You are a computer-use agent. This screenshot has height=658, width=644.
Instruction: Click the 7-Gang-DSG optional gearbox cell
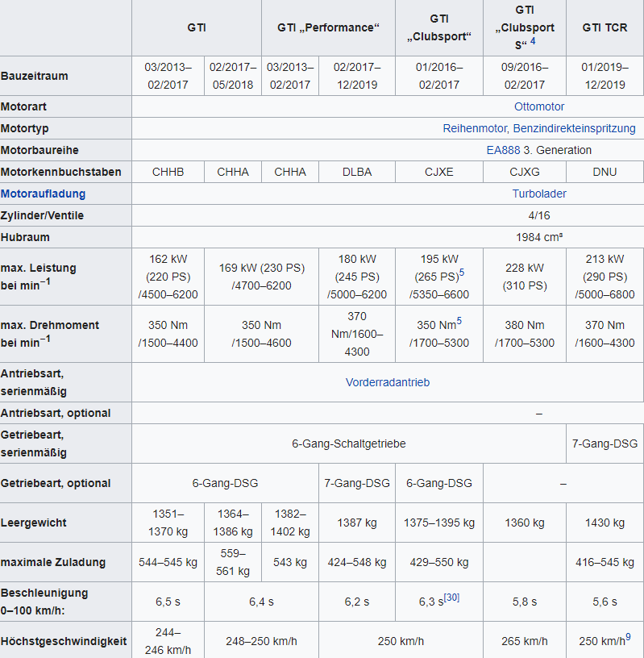(357, 483)
